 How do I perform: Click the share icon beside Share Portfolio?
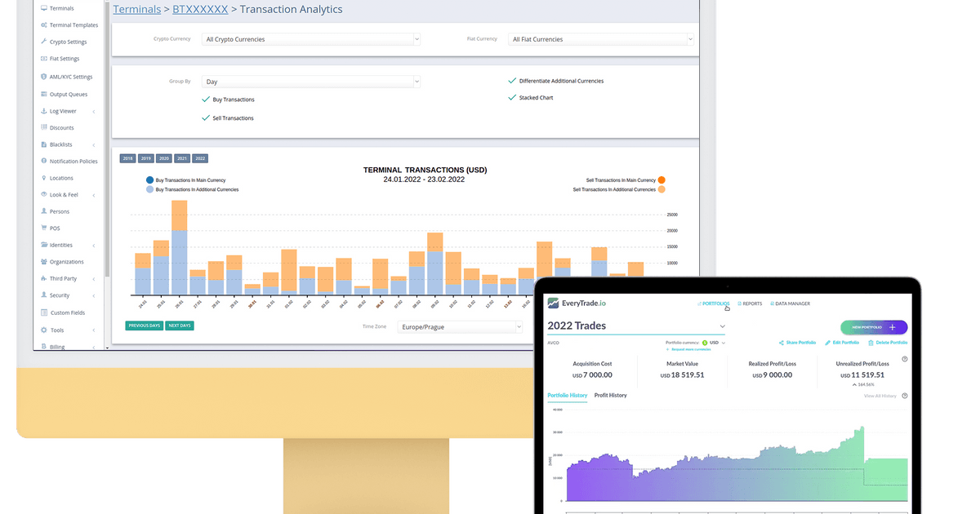tap(782, 343)
